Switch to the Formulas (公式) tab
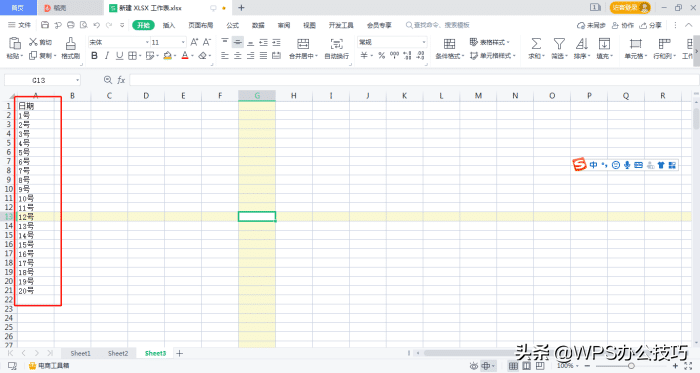The height and width of the screenshot is (373, 700). pos(233,25)
